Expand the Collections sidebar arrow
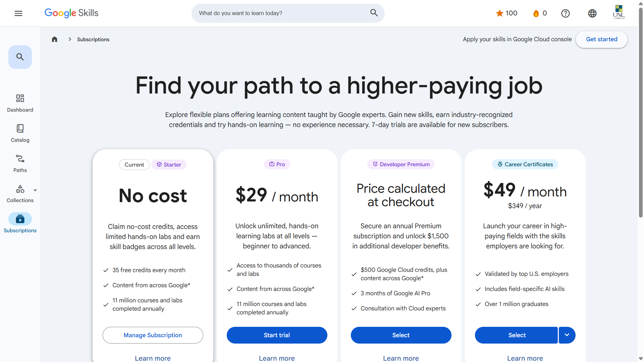The height and width of the screenshot is (362, 644). coord(35,190)
